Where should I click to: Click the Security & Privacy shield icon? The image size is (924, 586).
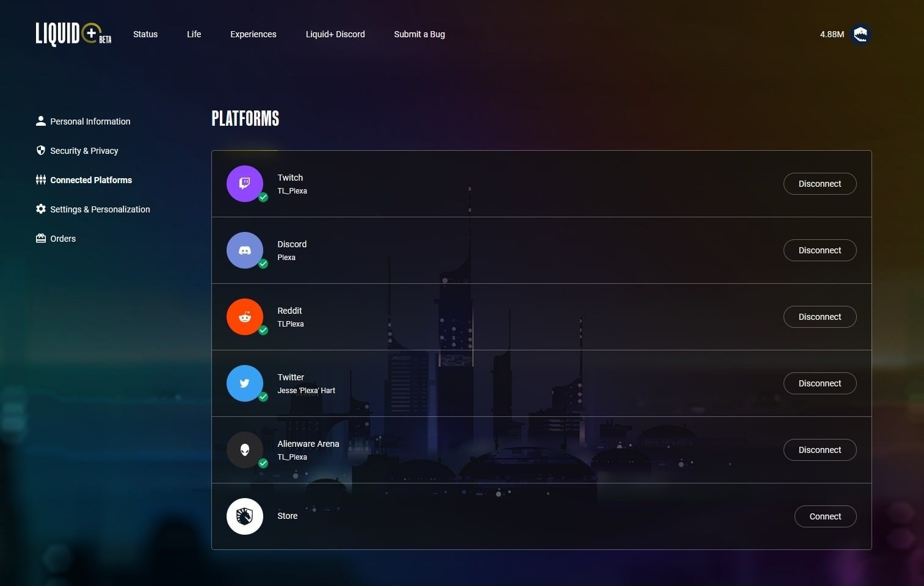[x=40, y=150]
